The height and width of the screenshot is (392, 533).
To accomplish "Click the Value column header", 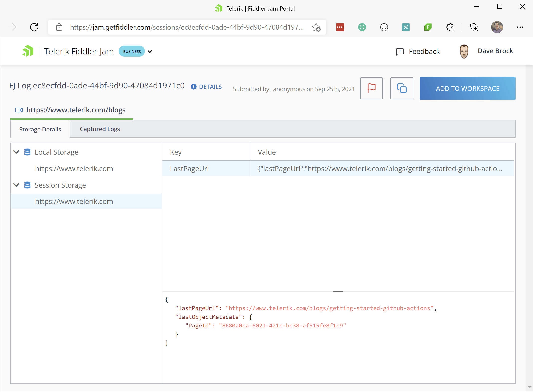I will point(382,152).
